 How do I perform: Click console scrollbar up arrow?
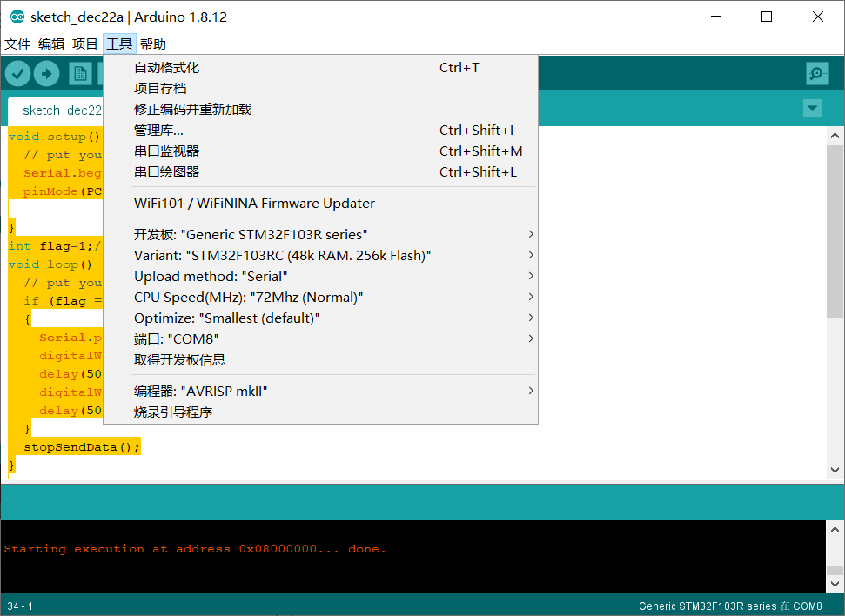point(835,530)
